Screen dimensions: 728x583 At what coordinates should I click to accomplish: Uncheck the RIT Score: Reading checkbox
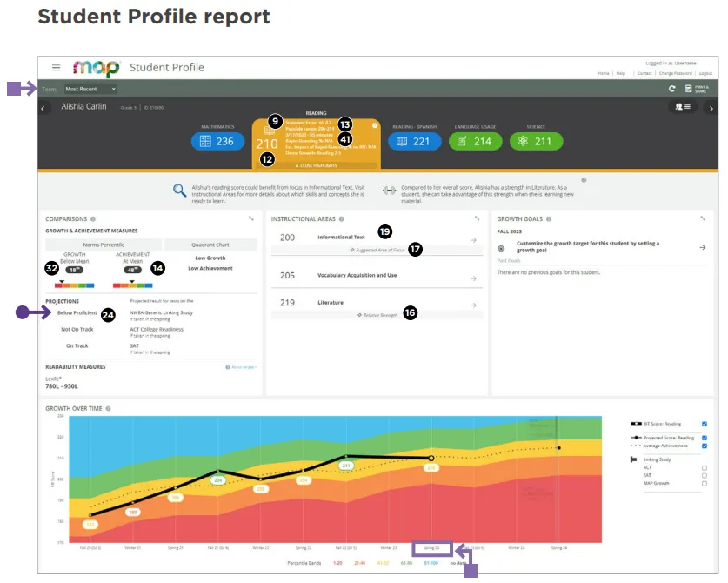[704, 424]
